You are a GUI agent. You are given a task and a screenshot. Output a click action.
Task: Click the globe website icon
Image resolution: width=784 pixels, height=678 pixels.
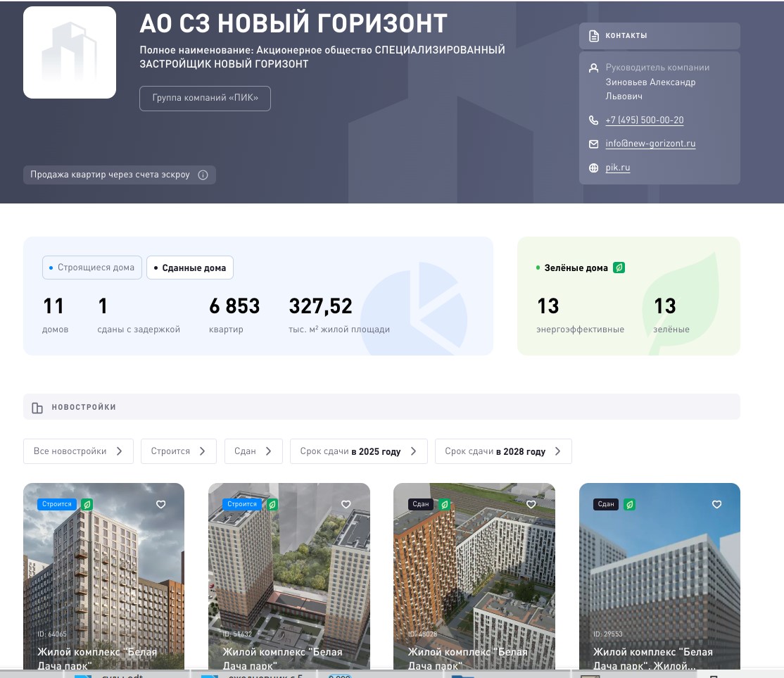point(593,168)
